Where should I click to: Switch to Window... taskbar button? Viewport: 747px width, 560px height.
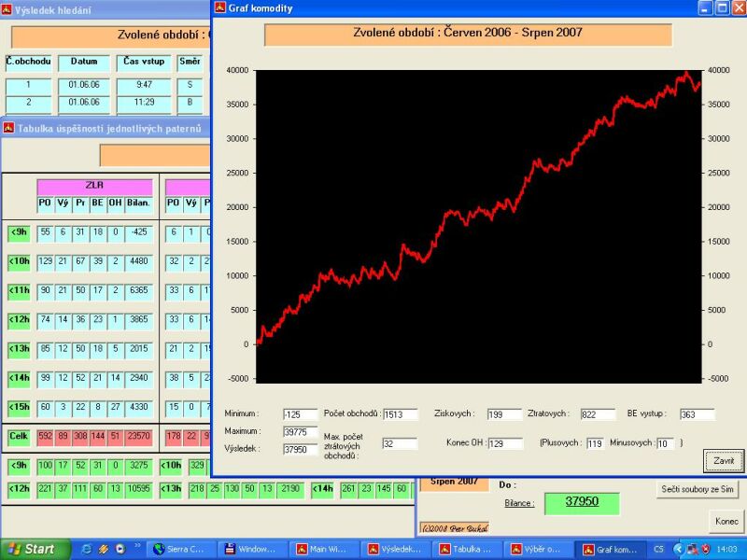tap(253, 549)
